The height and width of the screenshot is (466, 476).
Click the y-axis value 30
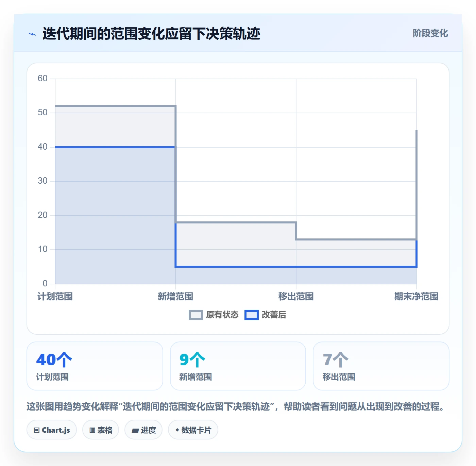click(x=42, y=181)
